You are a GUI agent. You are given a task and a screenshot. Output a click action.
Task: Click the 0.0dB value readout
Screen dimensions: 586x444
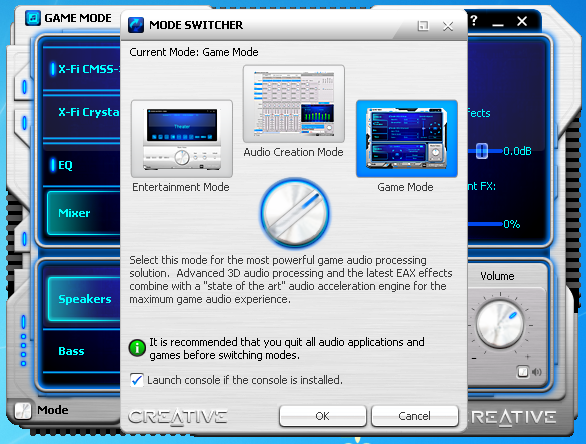point(517,151)
